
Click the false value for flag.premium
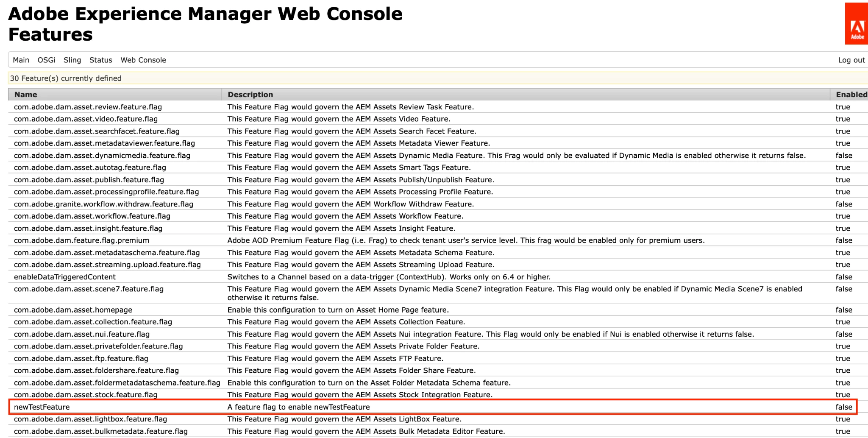coord(843,240)
